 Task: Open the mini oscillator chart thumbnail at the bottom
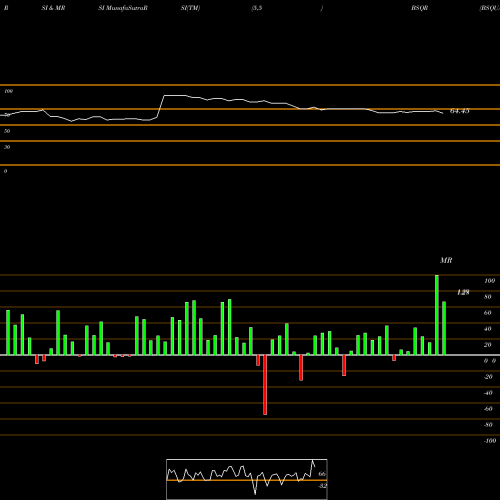(x=247, y=479)
